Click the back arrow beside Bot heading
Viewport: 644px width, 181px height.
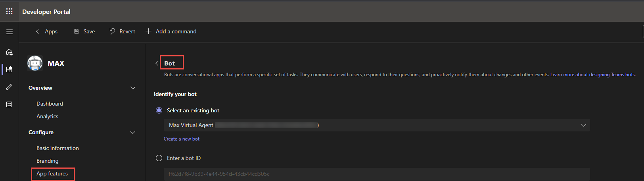click(x=157, y=63)
